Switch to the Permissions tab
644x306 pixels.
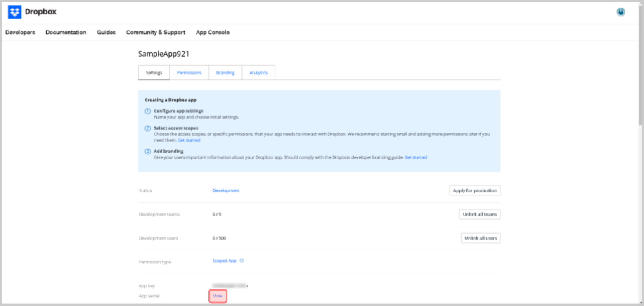(189, 73)
